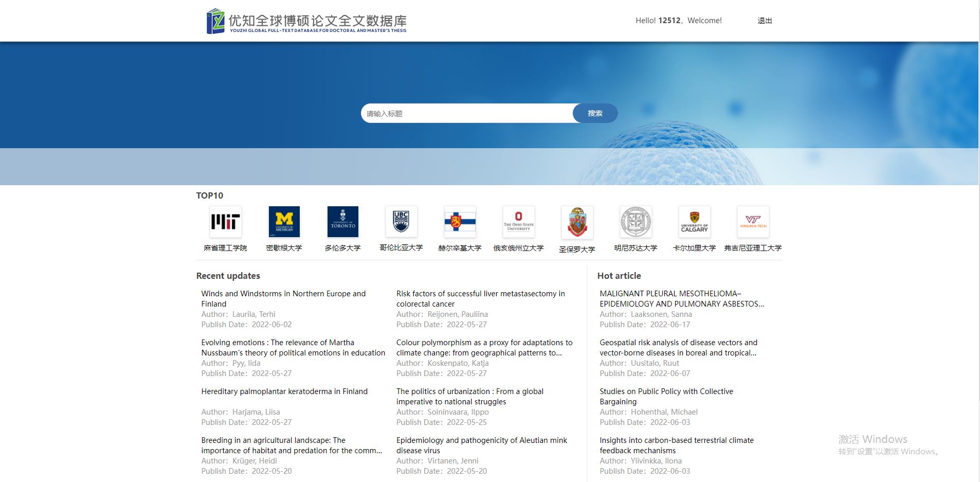Select the University of Toronto logo
Viewport: 980px width, 482px height.
point(342,222)
